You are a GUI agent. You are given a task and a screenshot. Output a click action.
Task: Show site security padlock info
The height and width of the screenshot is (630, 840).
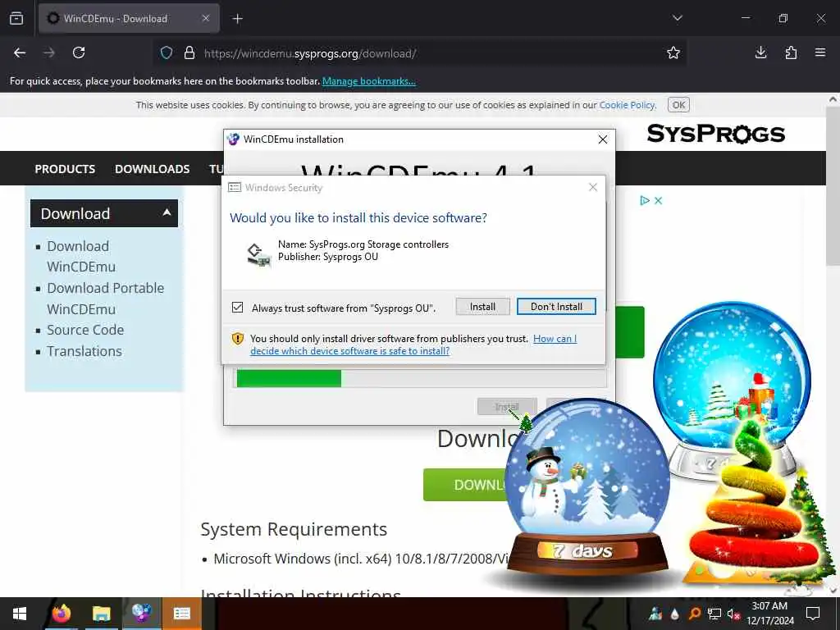pyautogui.click(x=189, y=53)
